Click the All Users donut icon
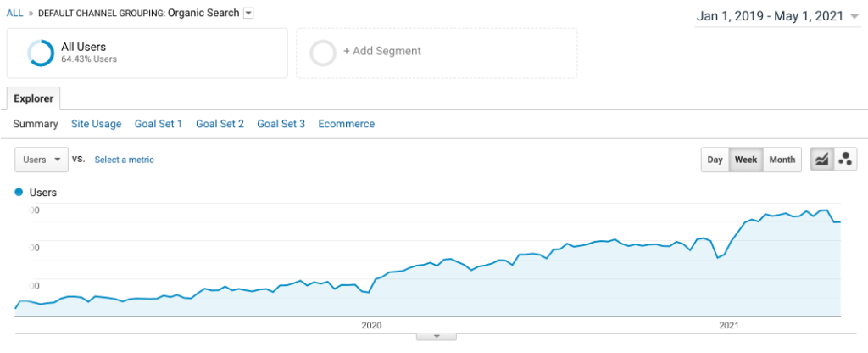 coord(41,53)
